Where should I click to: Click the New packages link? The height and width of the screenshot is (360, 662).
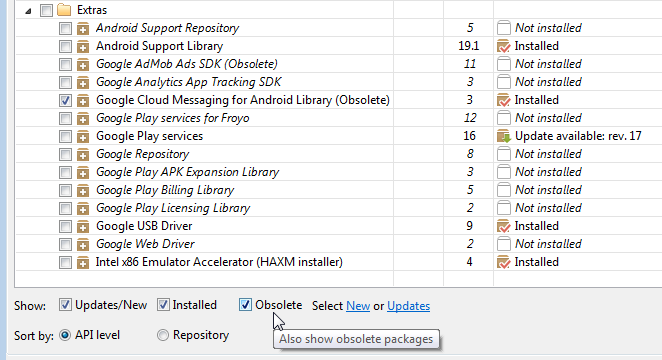[358, 306]
